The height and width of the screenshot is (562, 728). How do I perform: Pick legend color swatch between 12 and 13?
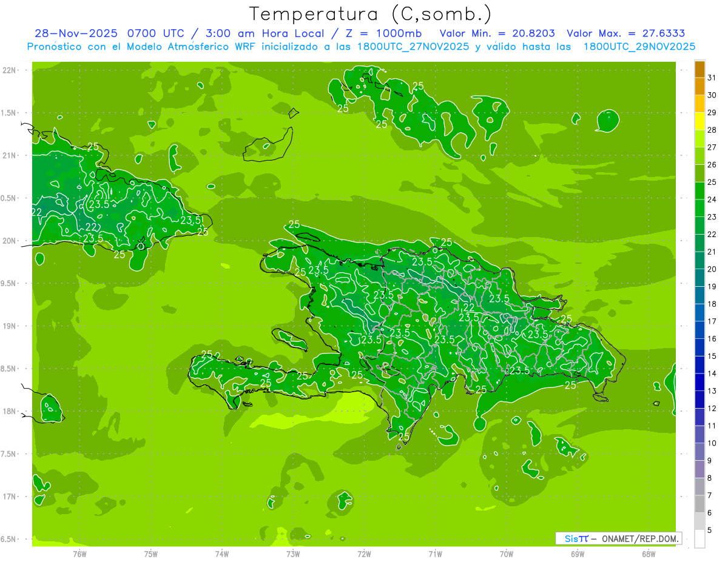699,400
